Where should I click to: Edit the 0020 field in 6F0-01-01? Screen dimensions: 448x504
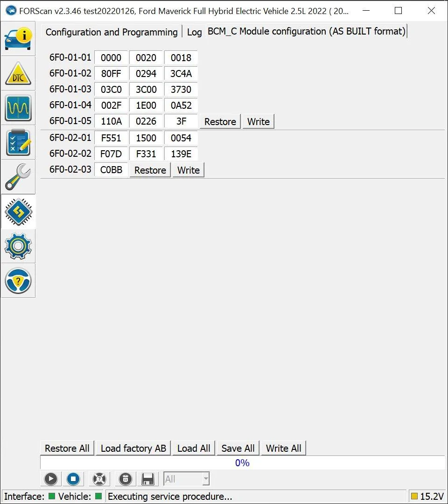pyautogui.click(x=146, y=58)
